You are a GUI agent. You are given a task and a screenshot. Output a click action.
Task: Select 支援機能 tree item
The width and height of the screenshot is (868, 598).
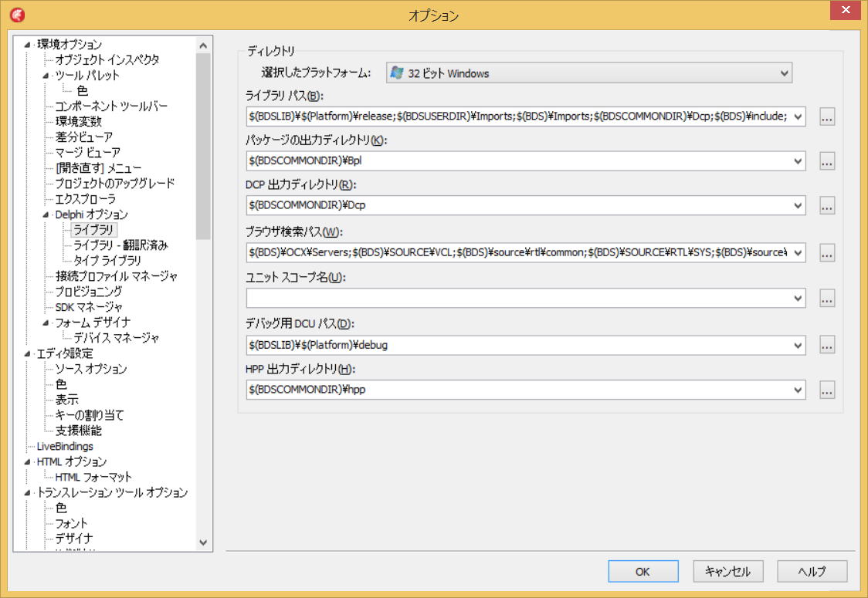coord(78,431)
